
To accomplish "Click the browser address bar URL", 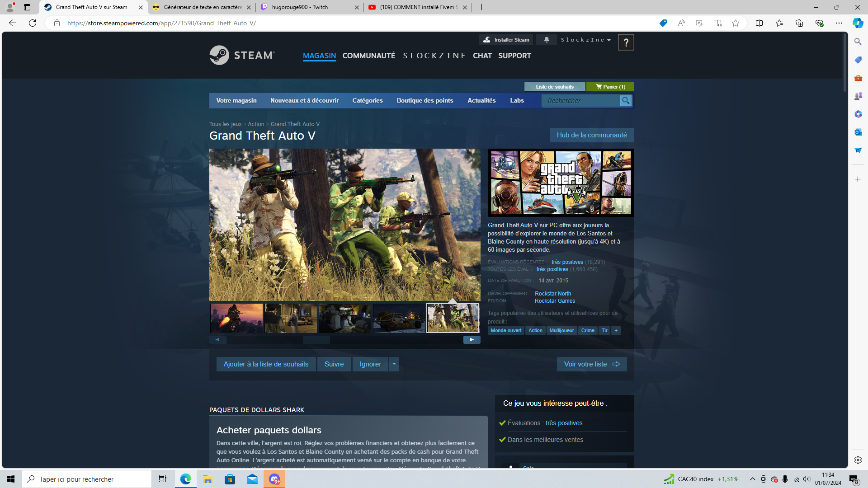I will [161, 23].
